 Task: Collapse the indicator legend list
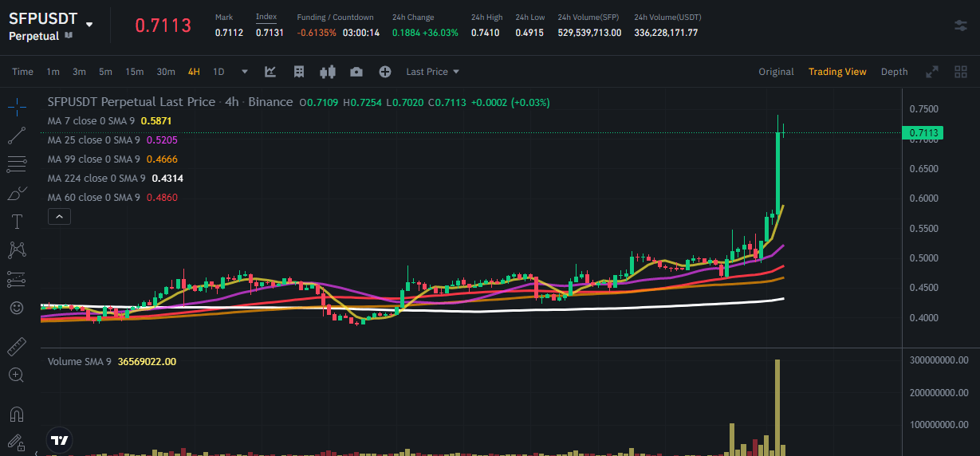(x=60, y=216)
